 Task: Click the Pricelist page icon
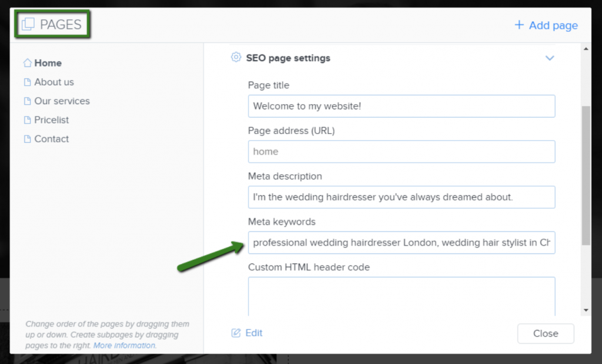pos(27,120)
